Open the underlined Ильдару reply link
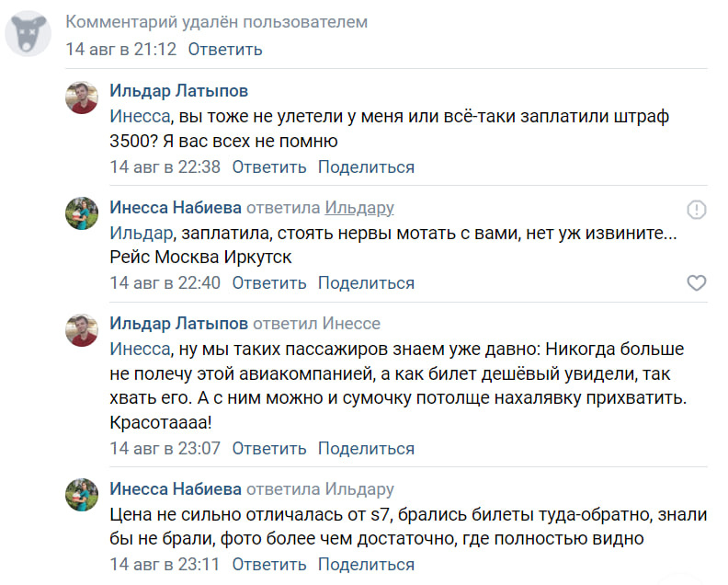Image resolution: width=728 pixels, height=585 pixels. (x=359, y=208)
